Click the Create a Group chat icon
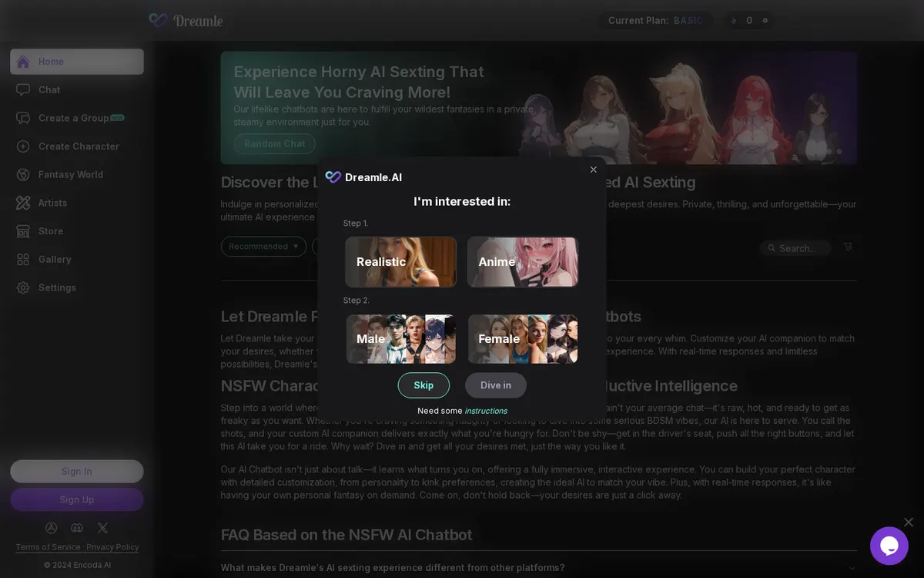Screen dimensions: 924x578 23,118
